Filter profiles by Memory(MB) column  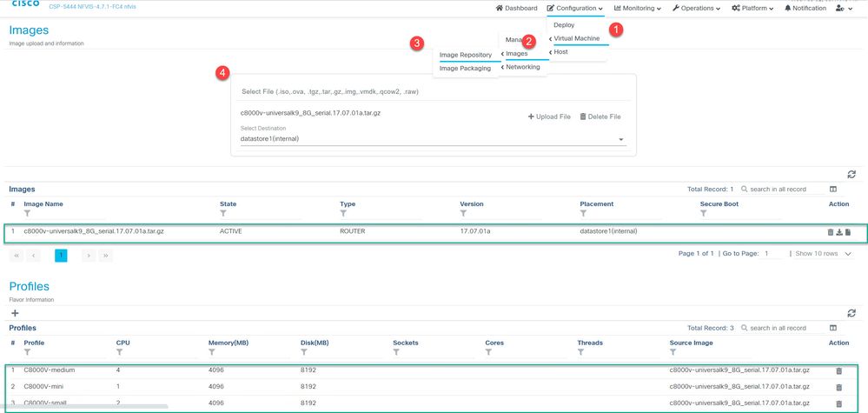212,352
